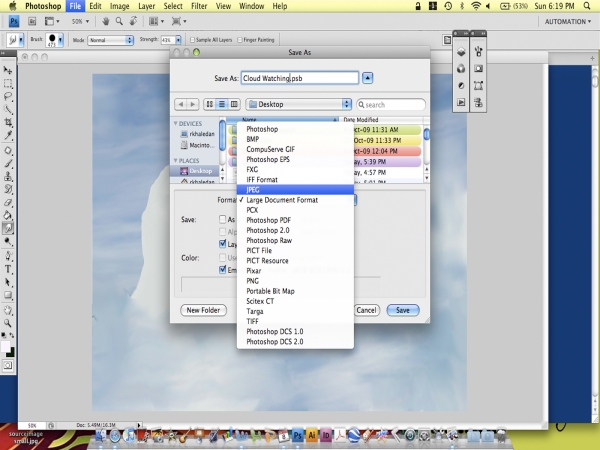Select the Eyedropper tool
The image size is (600, 450).
[x=8, y=135]
